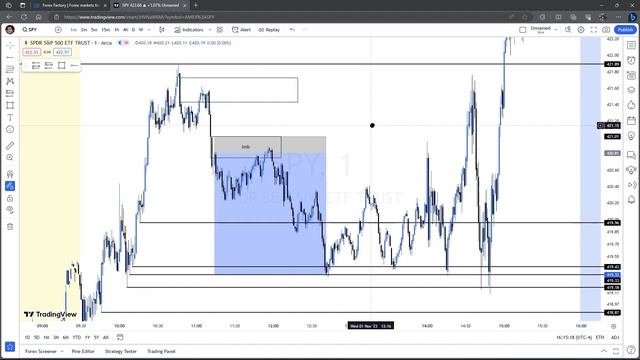This screenshot has width=640, height=360.
Task: Toggle stay in drawing mode
Action: pos(10,186)
